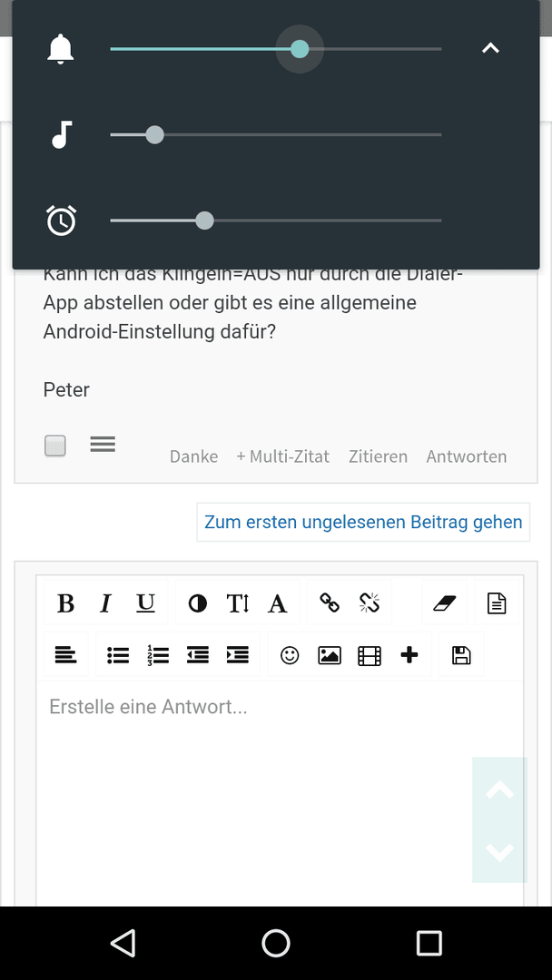552x980 pixels.
Task: Collapse the volume panel with chevron
Action: 491,48
